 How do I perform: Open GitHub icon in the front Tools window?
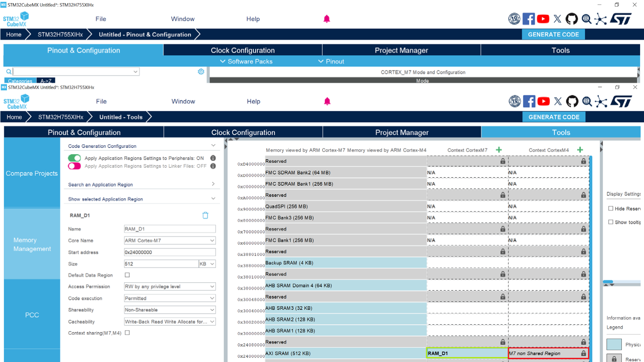tap(572, 102)
